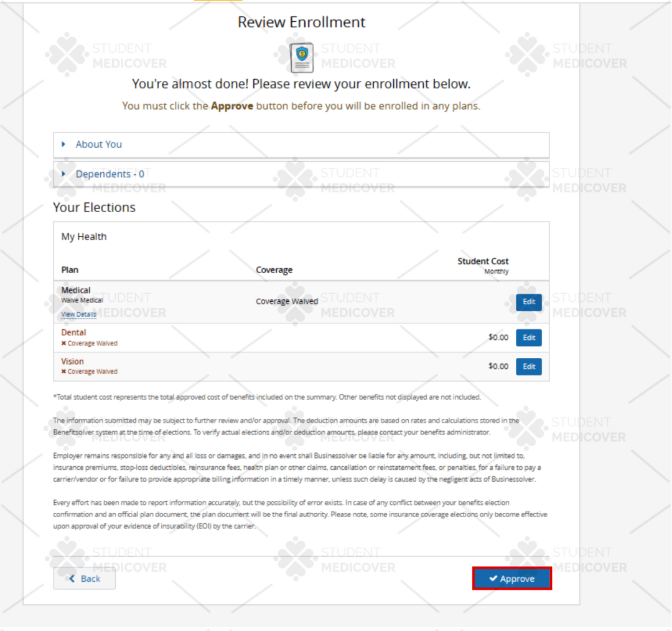Screen dimensions: 672x631
Task: Click the X icon beside Vision Coverage Waived
Action: tap(64, 372)
